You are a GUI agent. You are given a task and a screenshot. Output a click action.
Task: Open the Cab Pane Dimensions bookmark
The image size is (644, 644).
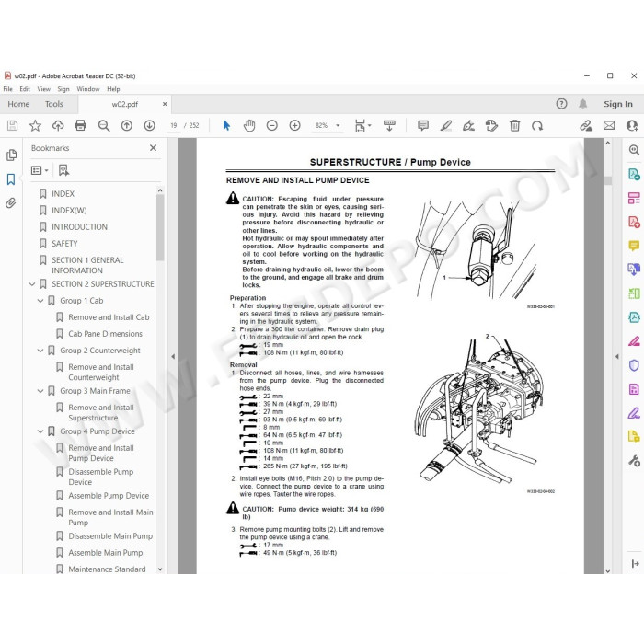coord(105,334)
